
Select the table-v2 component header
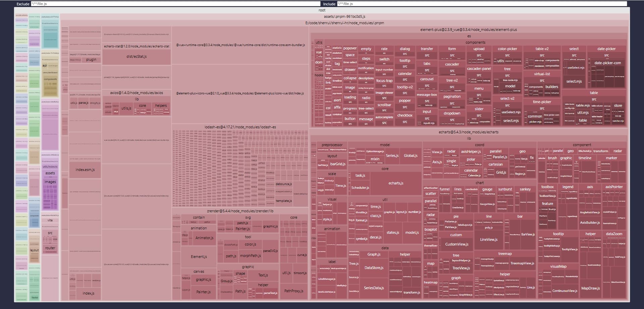[x=542, y=49]
